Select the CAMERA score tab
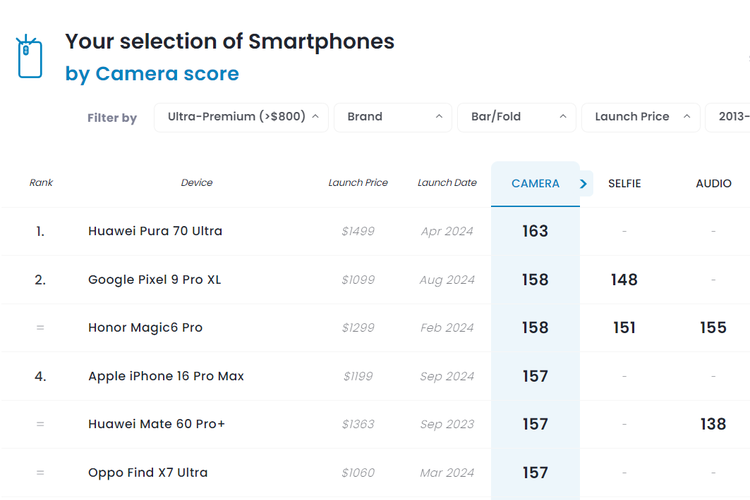Image resolution: width=750 pixels, height=500 pixels. pyautogui.click(x=535, y=184)
